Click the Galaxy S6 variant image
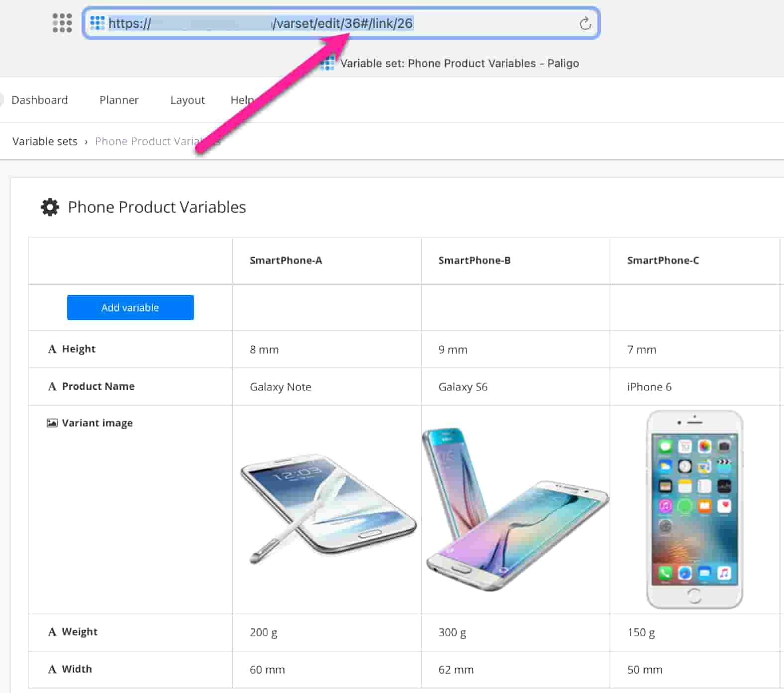784x693 pixels. pos(515,509)
